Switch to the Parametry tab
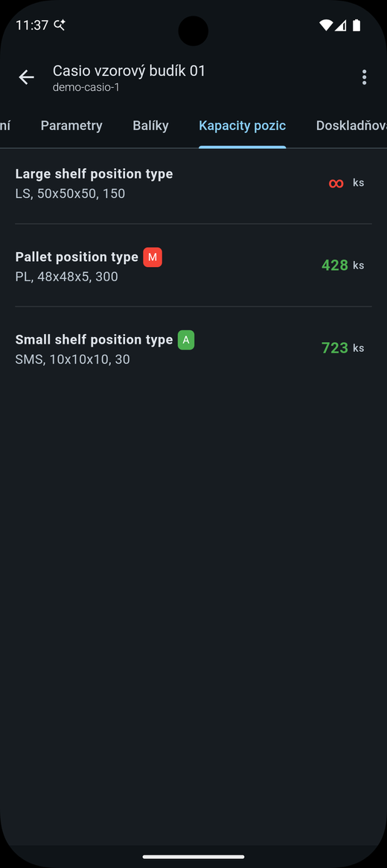The height and width of the screenshot is (868, 387). [71, 126]
